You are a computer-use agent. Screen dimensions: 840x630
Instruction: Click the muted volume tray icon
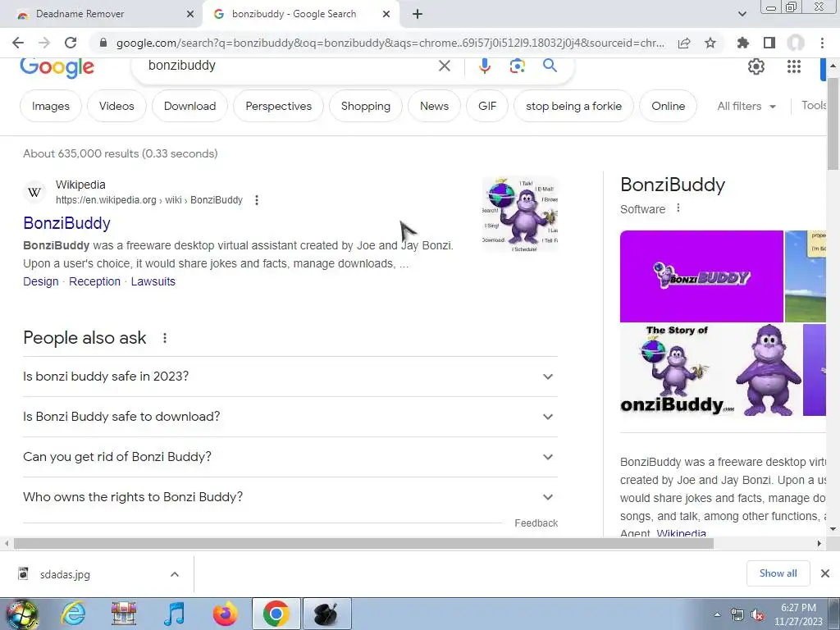(x=757, y=615)
